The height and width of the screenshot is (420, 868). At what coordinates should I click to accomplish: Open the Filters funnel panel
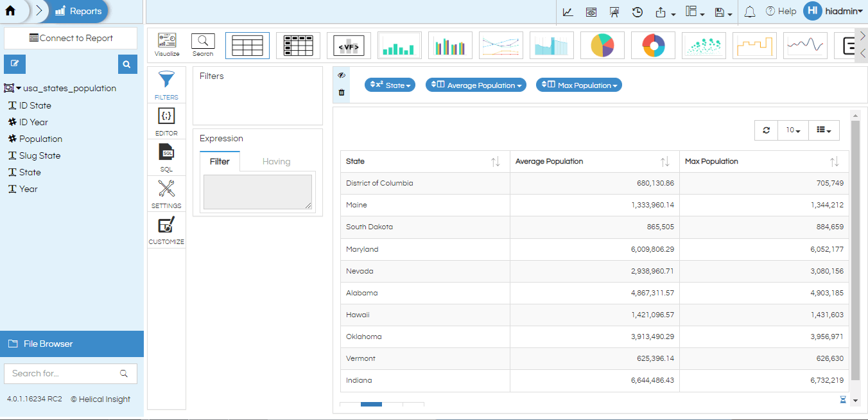click(166, 84)
